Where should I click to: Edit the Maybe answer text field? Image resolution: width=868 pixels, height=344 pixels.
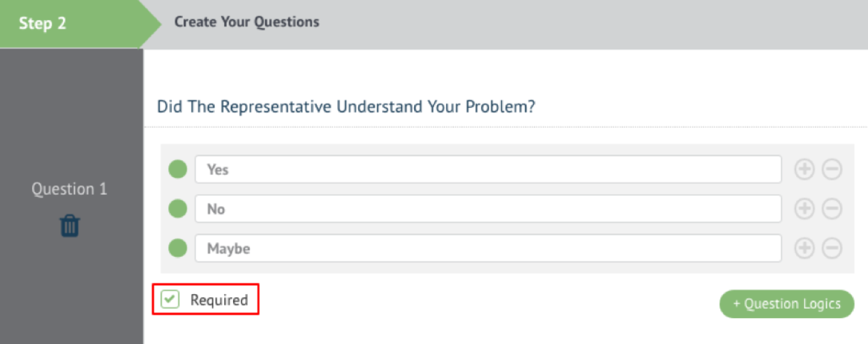tap(487, 249)
